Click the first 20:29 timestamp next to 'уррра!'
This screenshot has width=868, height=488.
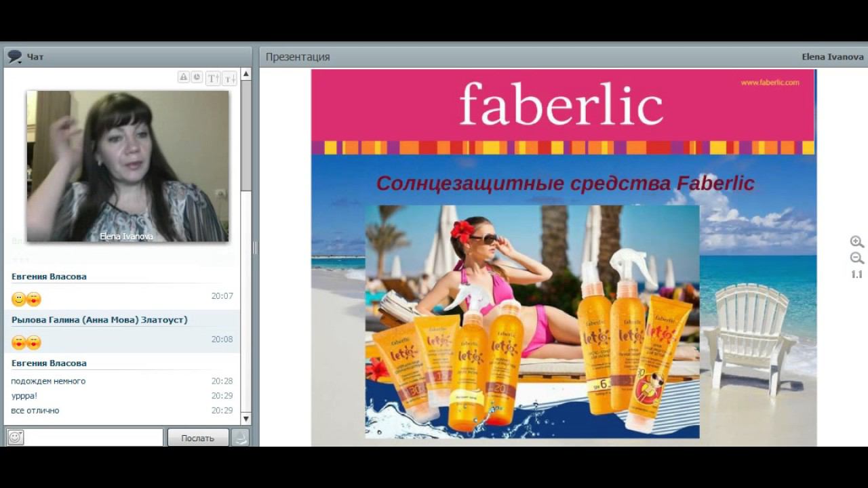(222, 396)
